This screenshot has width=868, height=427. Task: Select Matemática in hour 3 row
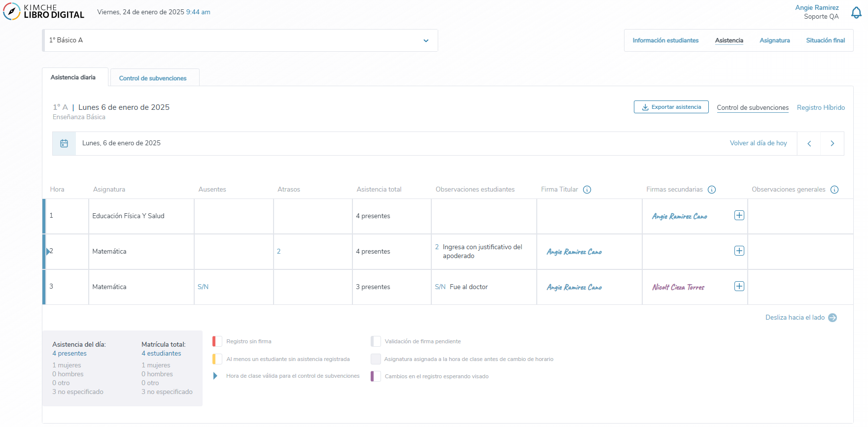tap(109, 287)
